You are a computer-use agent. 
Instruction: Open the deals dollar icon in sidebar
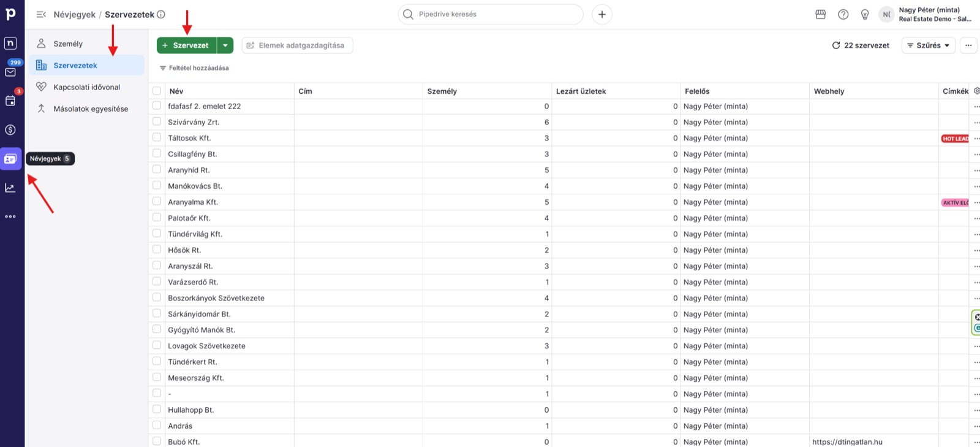(x=10, y=130)
